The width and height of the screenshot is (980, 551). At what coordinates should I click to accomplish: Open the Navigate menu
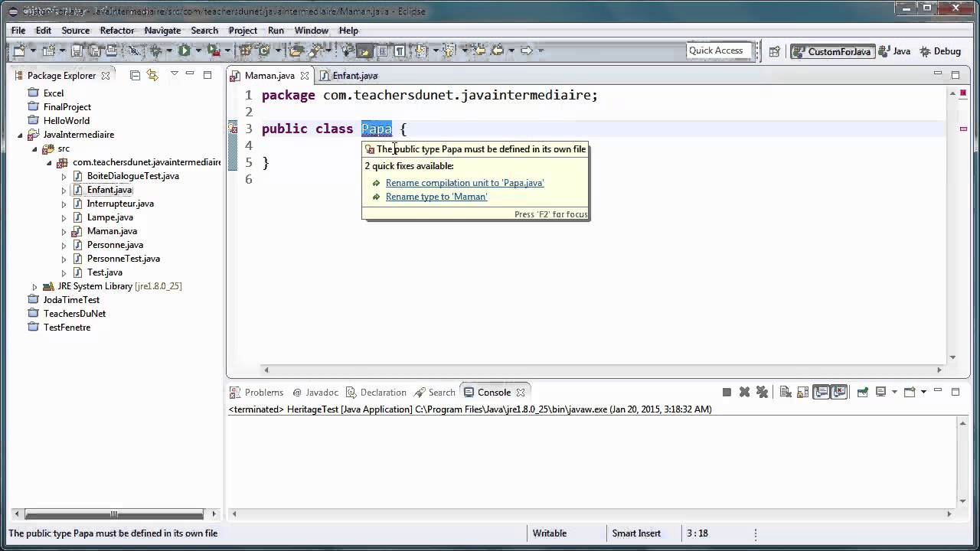(162, 31)
